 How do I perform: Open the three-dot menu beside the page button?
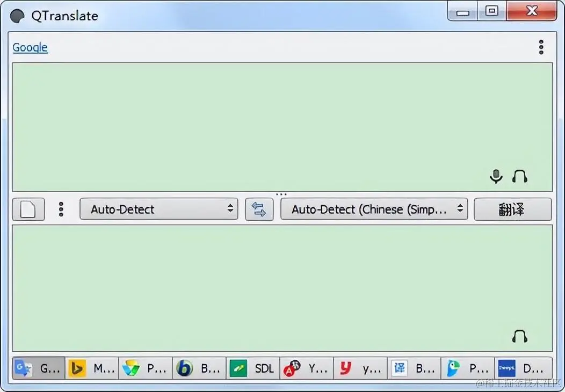click(x=61, y=209)
